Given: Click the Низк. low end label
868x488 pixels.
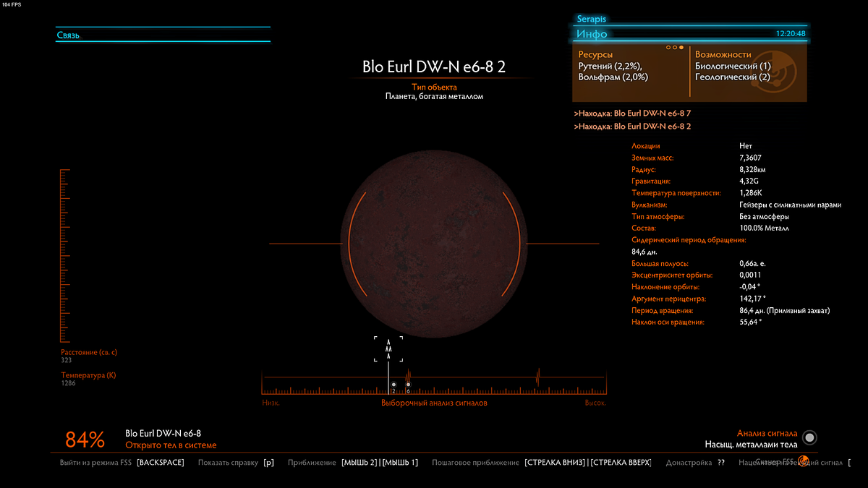Looking at the screenshot, I should click(x=271, y=403).
